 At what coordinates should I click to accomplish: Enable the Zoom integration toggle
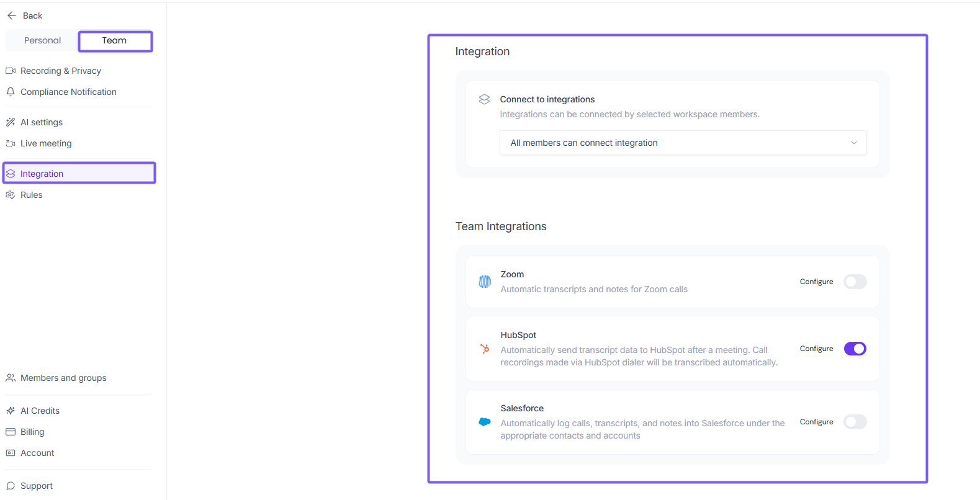pos(855,282)
